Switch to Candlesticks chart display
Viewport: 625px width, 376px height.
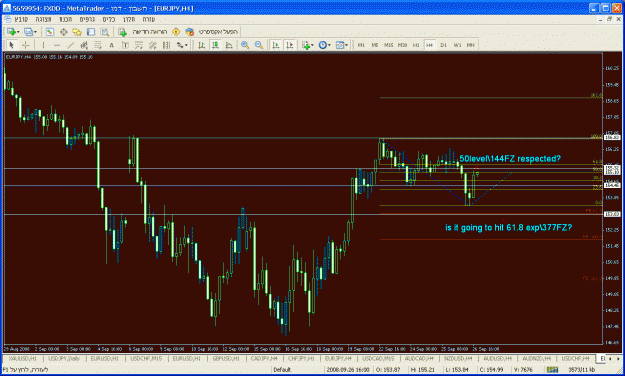click(215, 45)
